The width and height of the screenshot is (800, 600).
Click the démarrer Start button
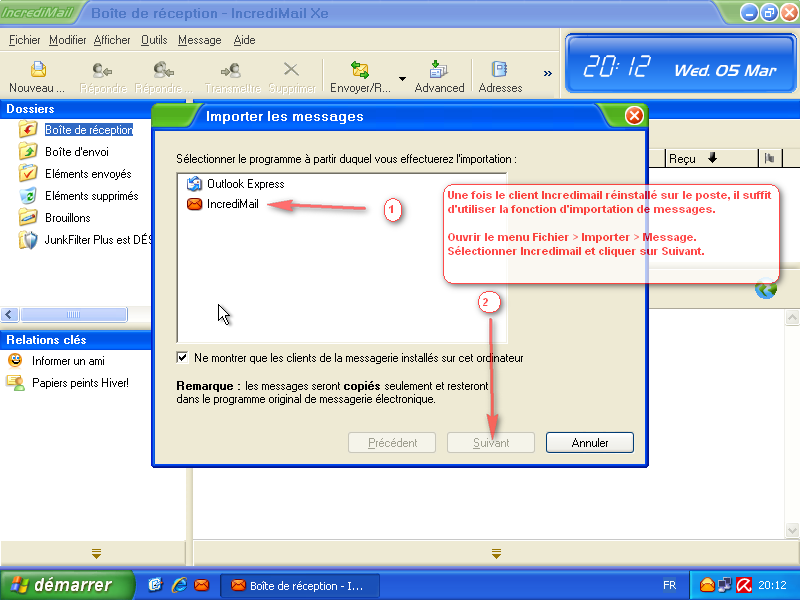pos(65,585)
